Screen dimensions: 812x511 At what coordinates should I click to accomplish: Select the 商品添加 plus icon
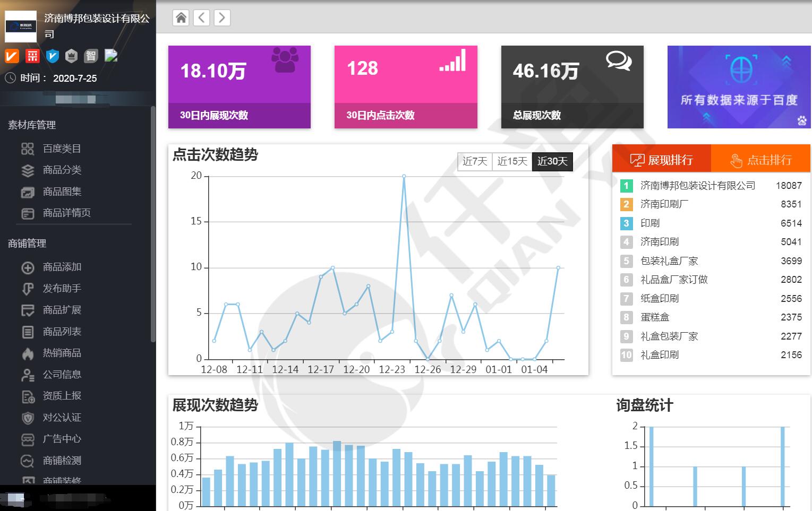coord(28,267)
